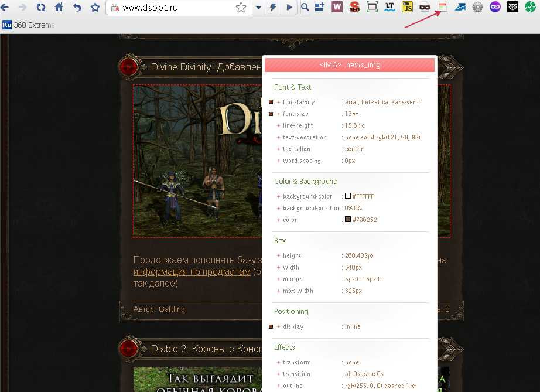The width and height of the screenshot is (540, 392).
Task: Open the address bar dropdown arrow
Action: 258,7
